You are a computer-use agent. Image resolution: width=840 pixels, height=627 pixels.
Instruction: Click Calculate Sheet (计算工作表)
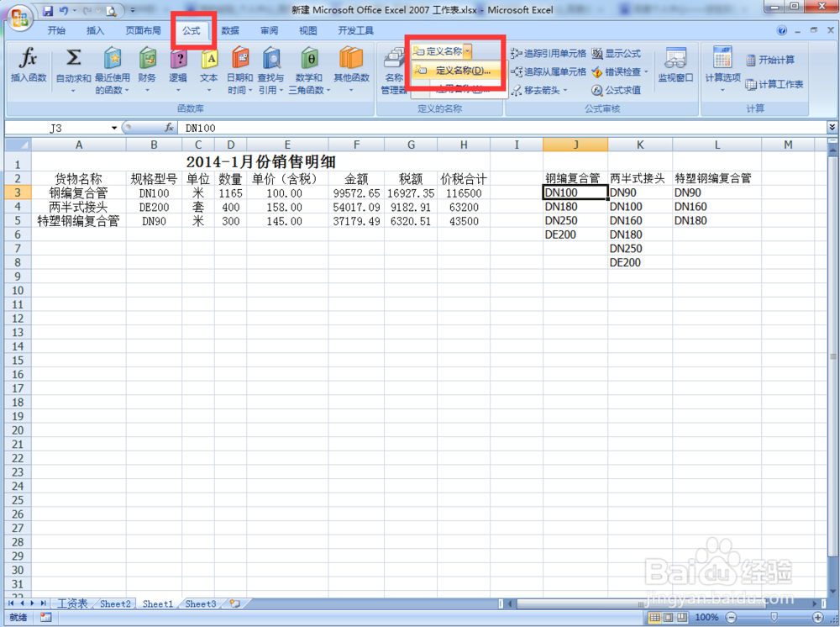(774, 85)
